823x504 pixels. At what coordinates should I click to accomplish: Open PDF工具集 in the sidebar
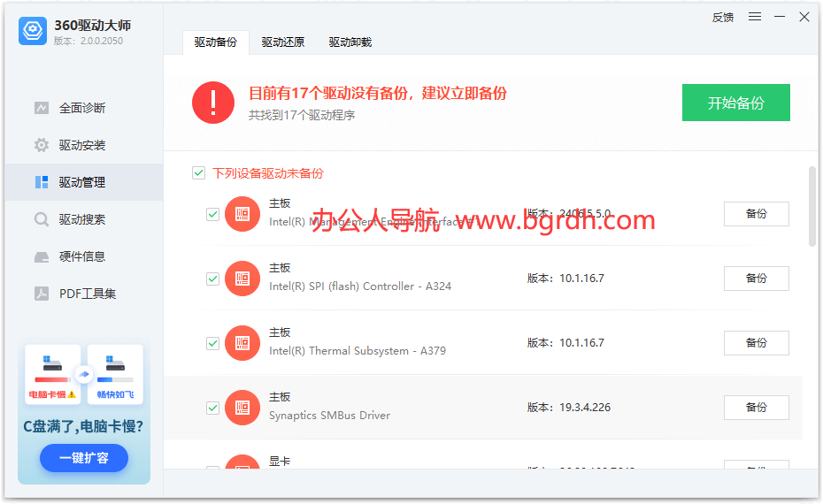[x=84, y=294]
